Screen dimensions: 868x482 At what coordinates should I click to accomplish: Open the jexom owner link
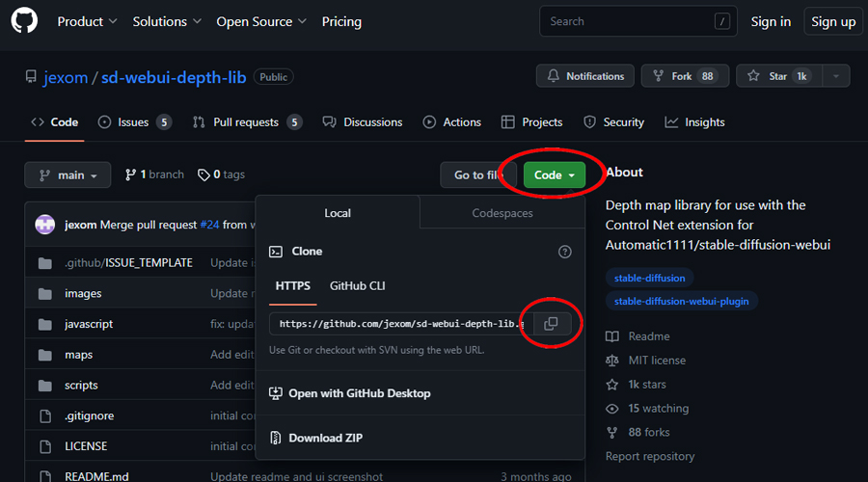(66, 77)
